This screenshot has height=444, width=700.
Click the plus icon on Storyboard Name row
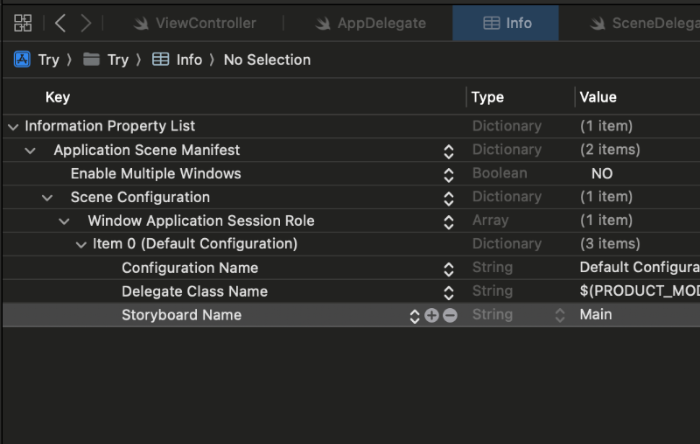coord(432,315)
